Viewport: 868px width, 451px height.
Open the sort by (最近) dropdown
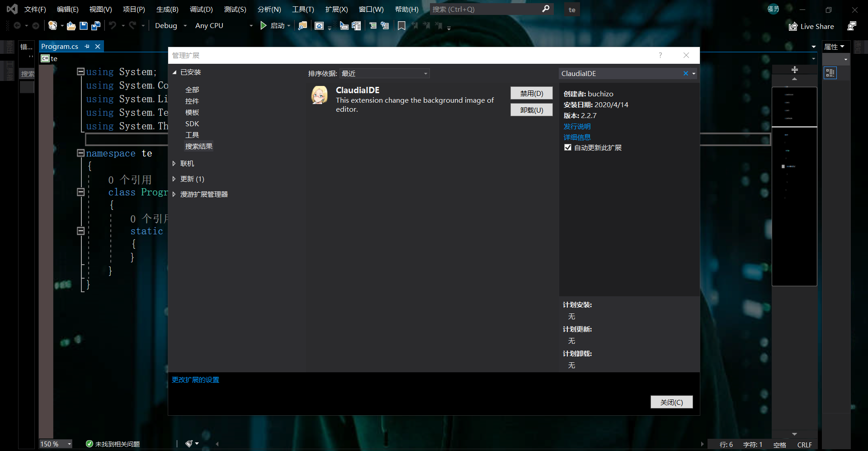click(x=385, y=73)
